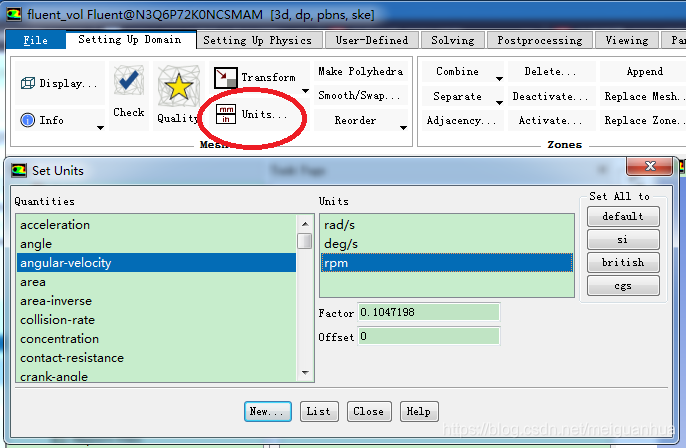Screen dimensions: 686x448
Task: Close Set Units with red X
Action: (x=650, y=166)
